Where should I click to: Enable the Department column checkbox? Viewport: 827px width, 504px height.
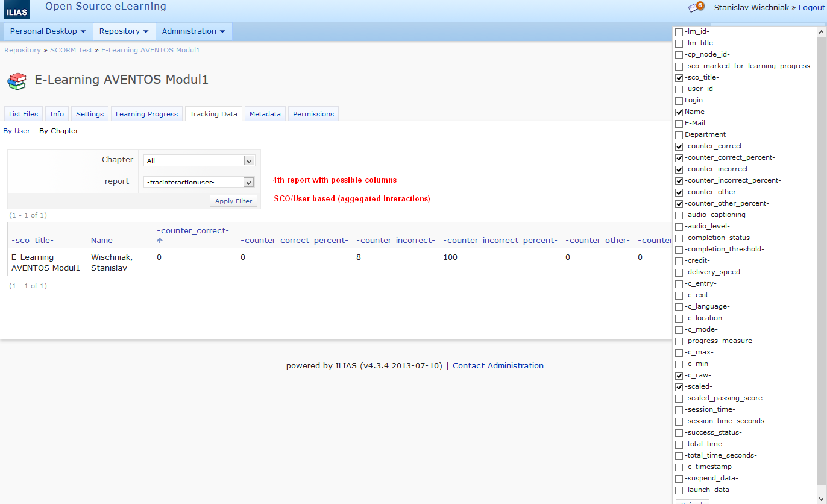pos(679,135)
